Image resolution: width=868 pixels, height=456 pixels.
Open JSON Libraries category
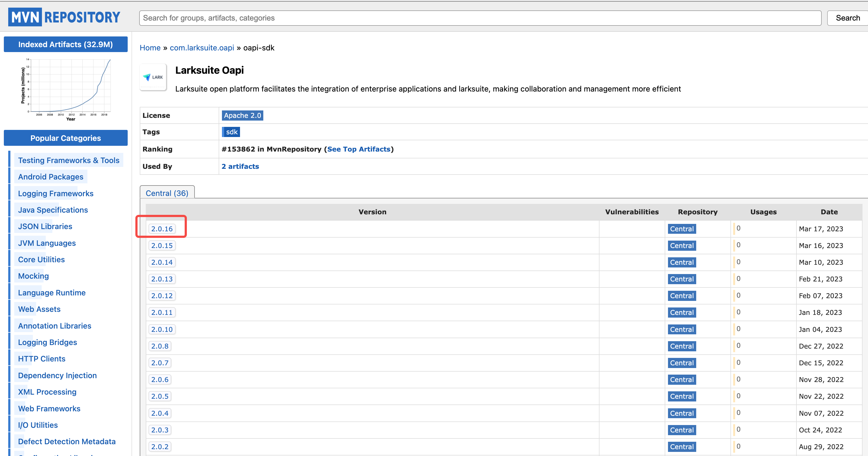pyautogui.click(x=45, y=226)
